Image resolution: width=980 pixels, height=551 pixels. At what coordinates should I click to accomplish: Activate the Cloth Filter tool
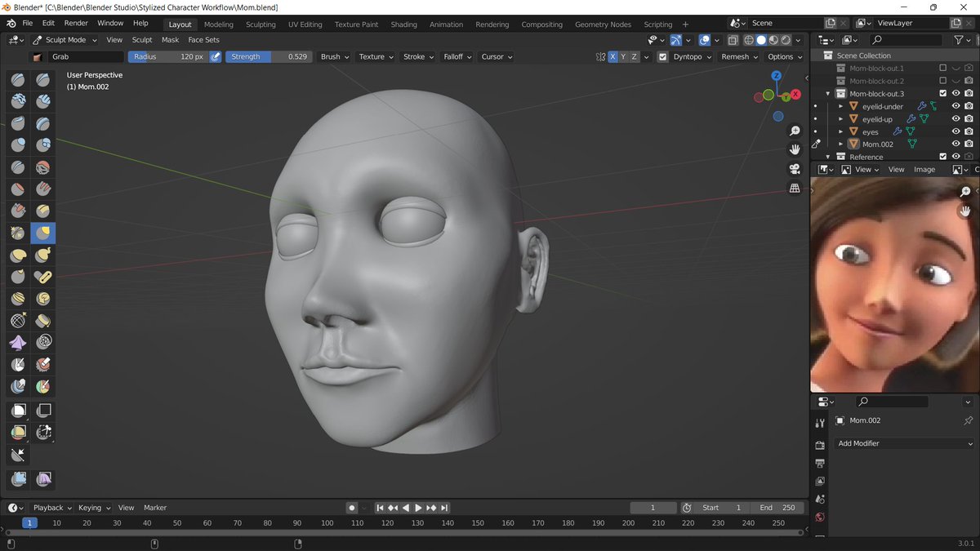[x=43, y=479]
